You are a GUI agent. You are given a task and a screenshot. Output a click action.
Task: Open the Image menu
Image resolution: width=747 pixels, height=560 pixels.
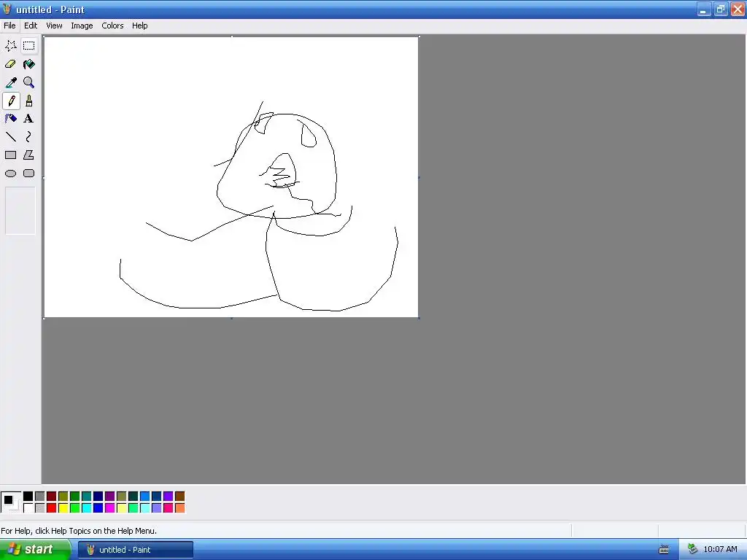[82, 26]
